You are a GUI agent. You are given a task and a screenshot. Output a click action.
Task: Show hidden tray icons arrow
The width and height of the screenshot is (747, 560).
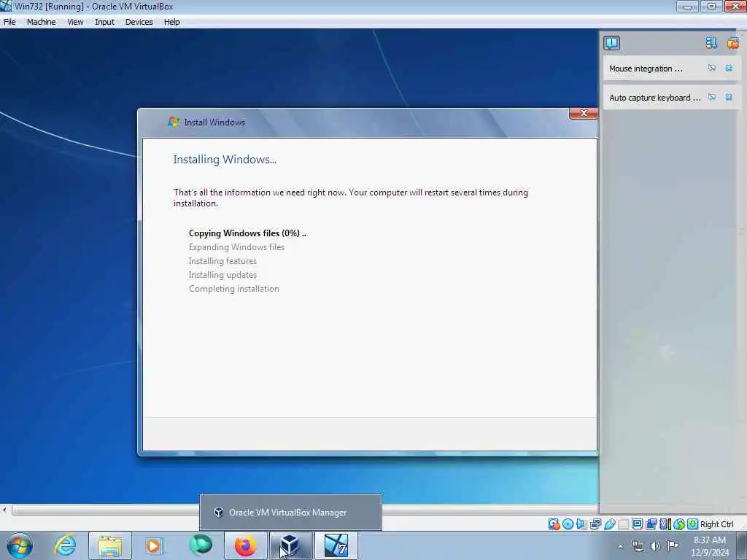620,546
